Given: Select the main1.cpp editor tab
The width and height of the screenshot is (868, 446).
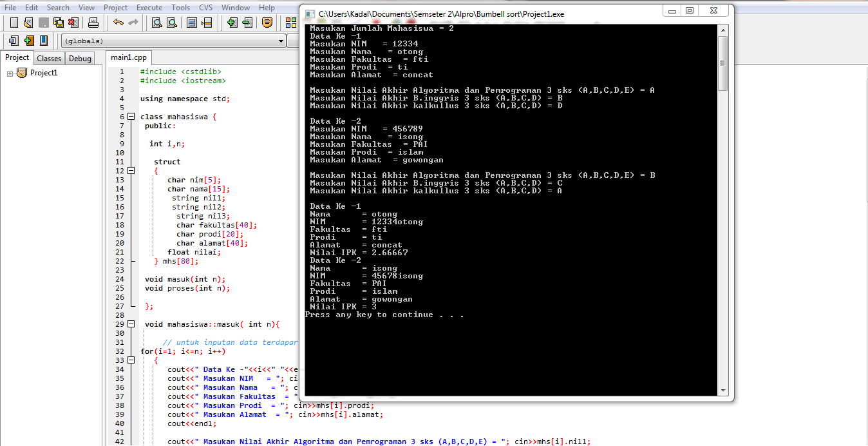Looking at the screenshot, I should click(129, 58).
